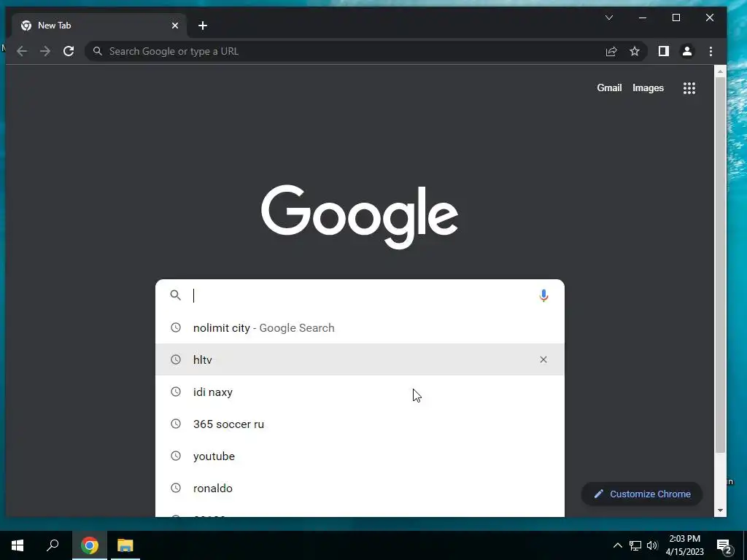Image resolution: width=747 pixels, height=560 pixels.
Task: Open the Chrome profile avatar icon
Action: pyautogui.click(x=687, y=52)
